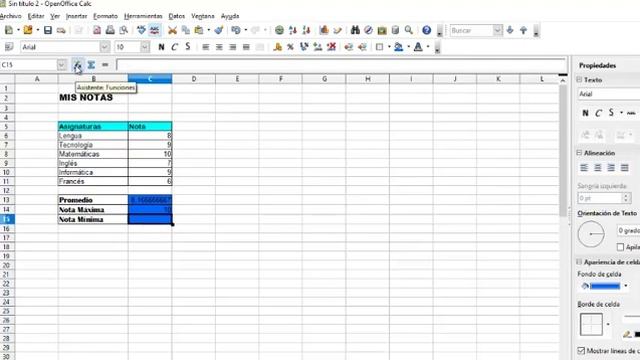Click the Open file folder icon
The width and height of the screenshot is (640, 360).
[28, 30]
